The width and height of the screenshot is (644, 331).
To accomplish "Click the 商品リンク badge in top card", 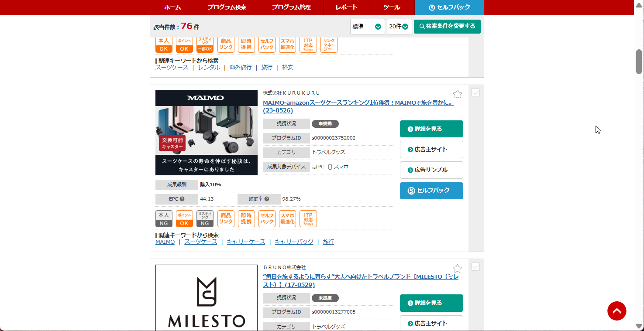I will pos(226,45).
